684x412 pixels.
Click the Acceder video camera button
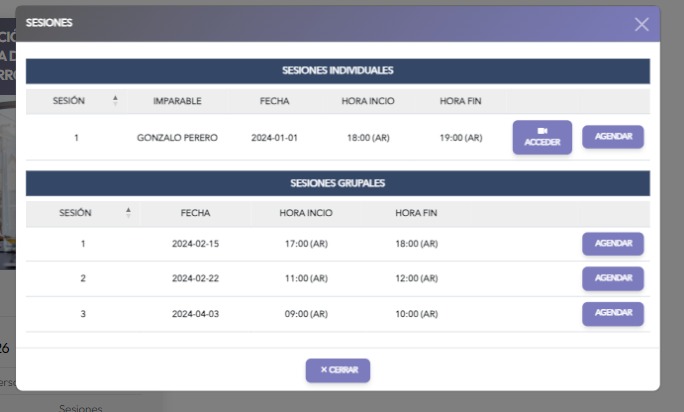(542, 137)
